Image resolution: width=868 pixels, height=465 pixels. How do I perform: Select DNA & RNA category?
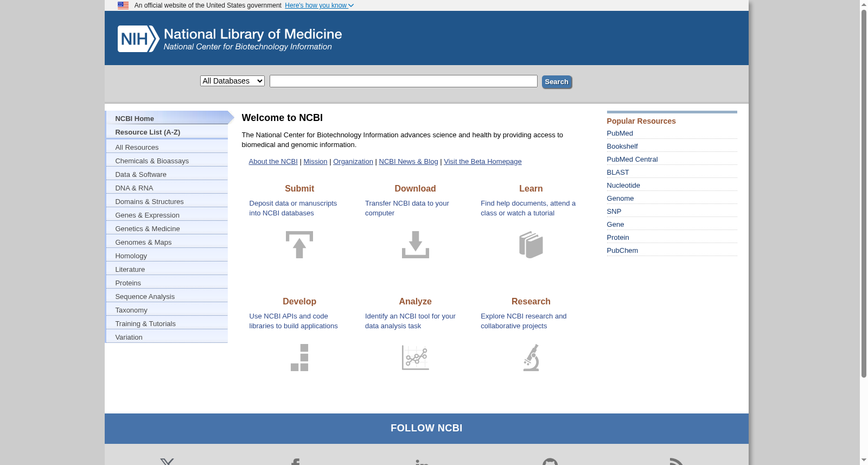coord(167,188)
